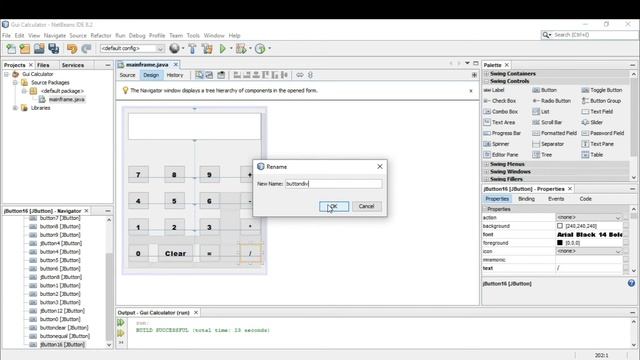The image size is (640, 360).
Task: Click the Clear button on calculator form
Action: click(x=176, y=253)
